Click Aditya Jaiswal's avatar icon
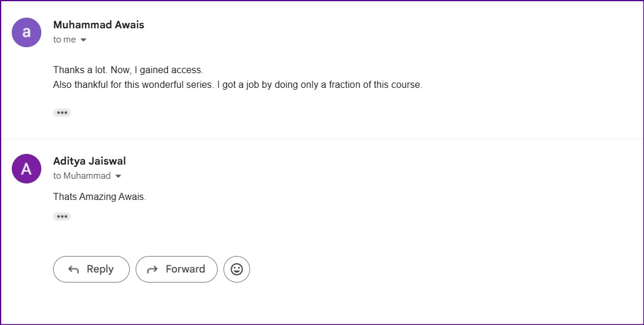This screenshot has width=644, height=325. 27,169
